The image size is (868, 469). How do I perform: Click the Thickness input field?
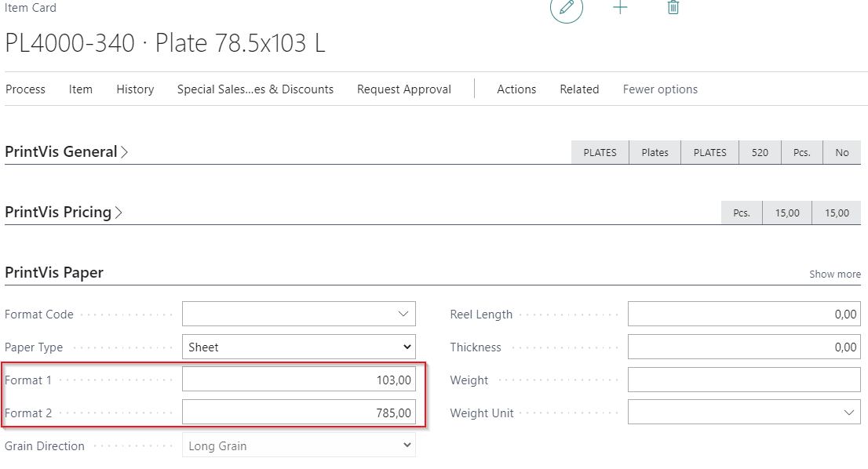coord(743,347)
